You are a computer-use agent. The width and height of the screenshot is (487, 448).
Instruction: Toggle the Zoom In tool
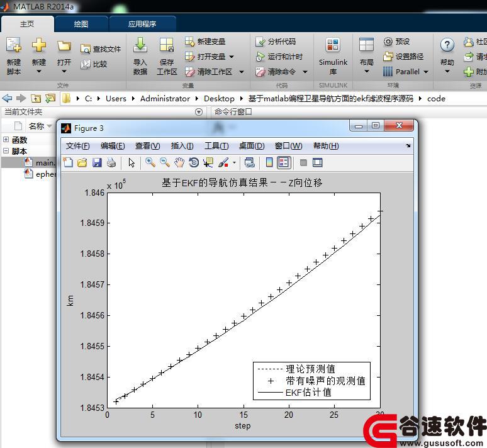(x=150, y=162)
